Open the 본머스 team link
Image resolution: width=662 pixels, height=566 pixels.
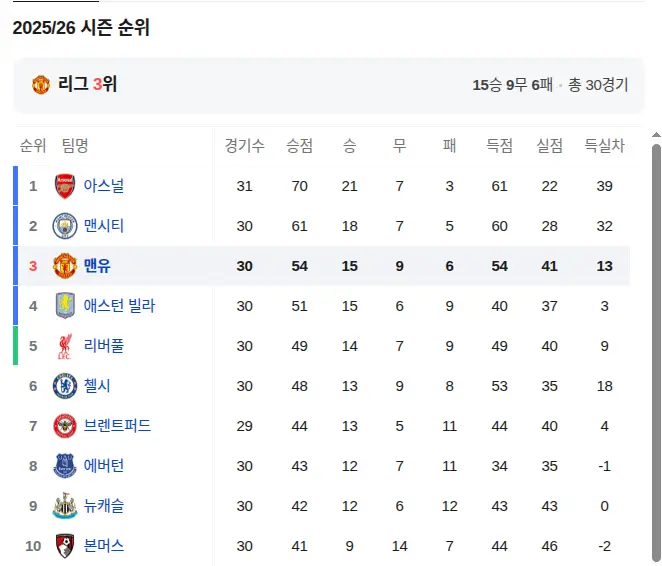104,546
